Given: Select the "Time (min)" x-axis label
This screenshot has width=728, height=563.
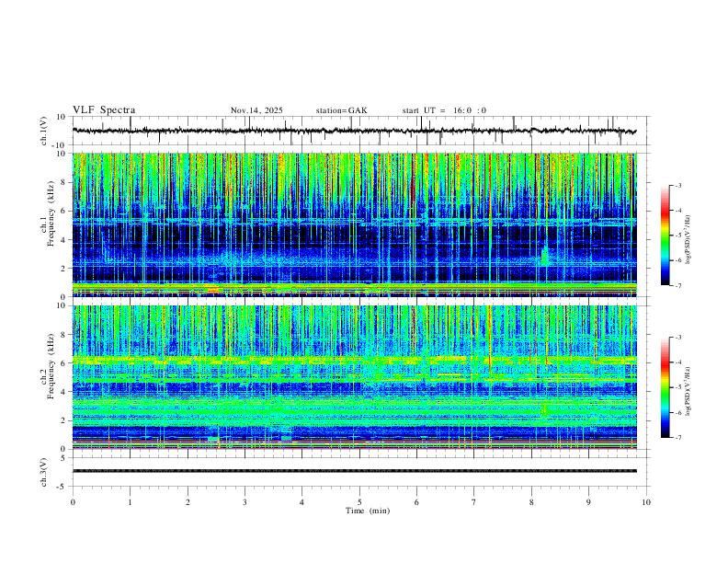Looking at the screenshot, I should pos(368,511).
